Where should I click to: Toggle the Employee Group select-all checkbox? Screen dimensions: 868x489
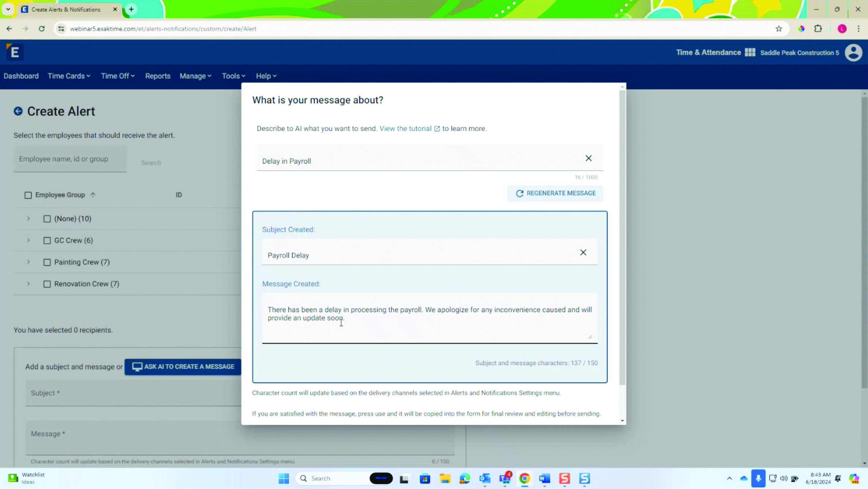28,195
